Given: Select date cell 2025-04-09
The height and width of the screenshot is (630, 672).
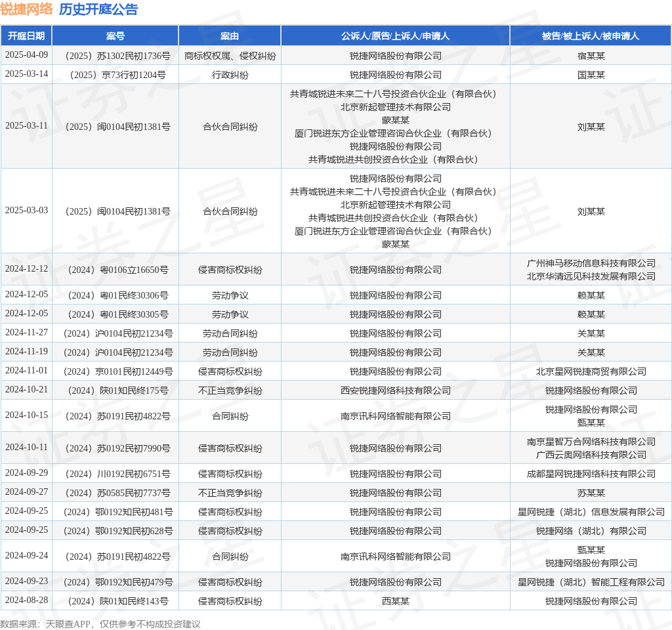Looking at the screenshot, I should pos(26,55).
